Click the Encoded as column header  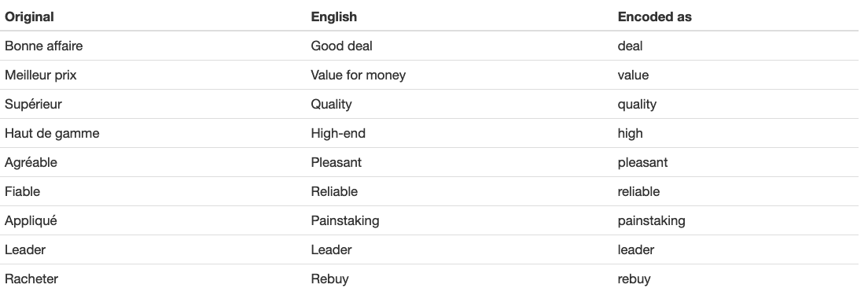pos(654,17)
